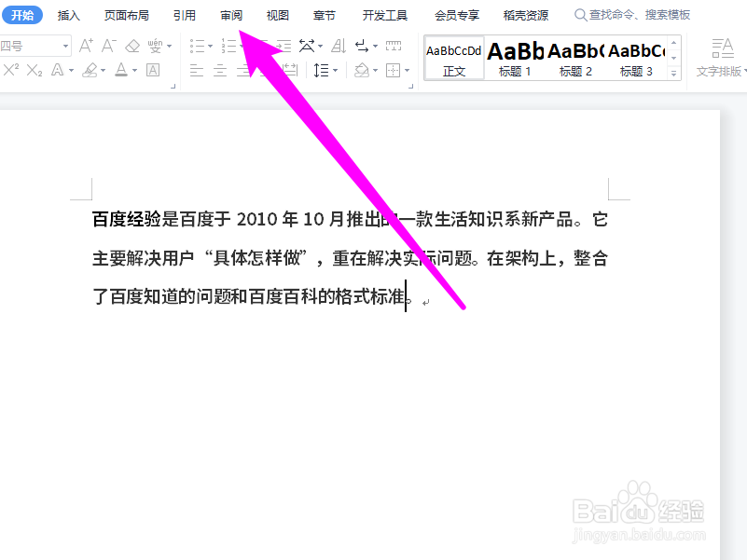Image resolution: width=747 pixels, height=560 pixels.
Task: Align paragraph to the left
Action: pos(196,71)
